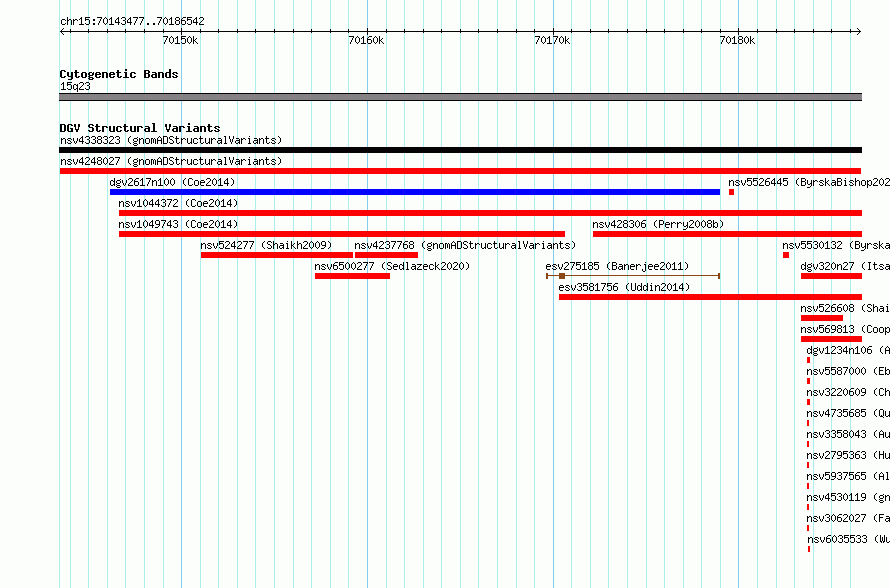Click the nsv524277 (Shaikh2009) red bar
The image size is (890, 588).
pyautogui.click(x=277, y=255)
